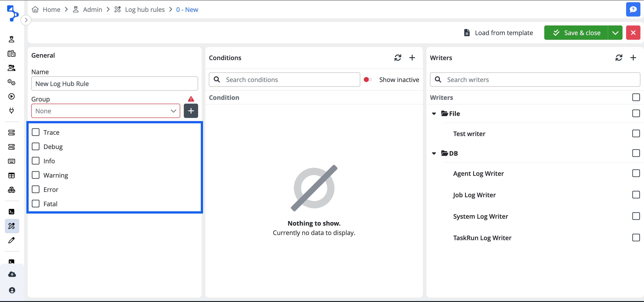
Task: Open the Save & close dropdown arrow
Action: (615, 33)
